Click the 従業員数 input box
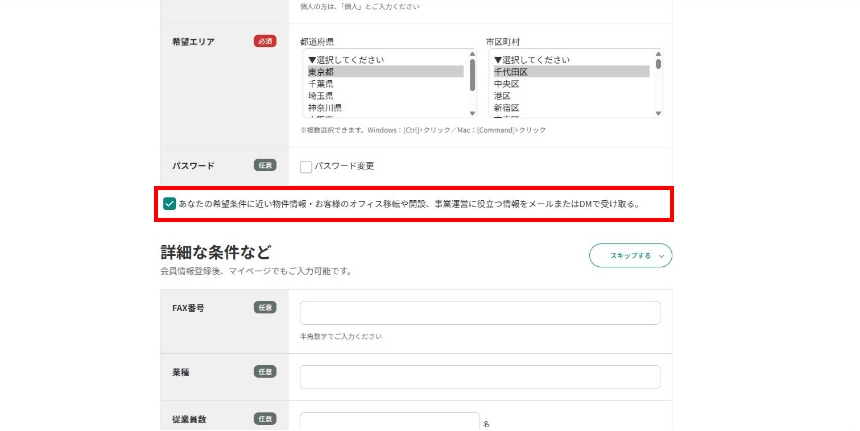Screen dimensions: 860x431 (x=389, y=421)
